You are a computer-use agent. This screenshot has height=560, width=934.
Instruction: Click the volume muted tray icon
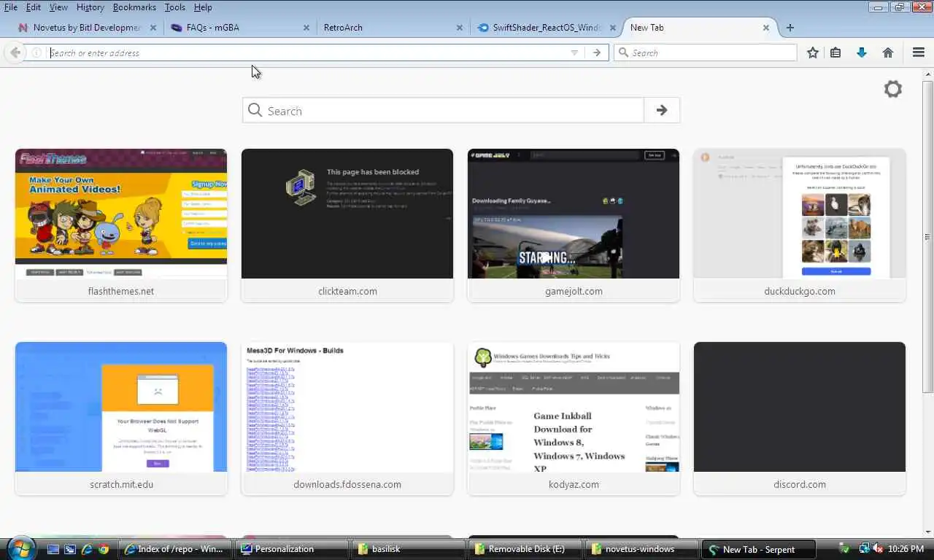879,548
